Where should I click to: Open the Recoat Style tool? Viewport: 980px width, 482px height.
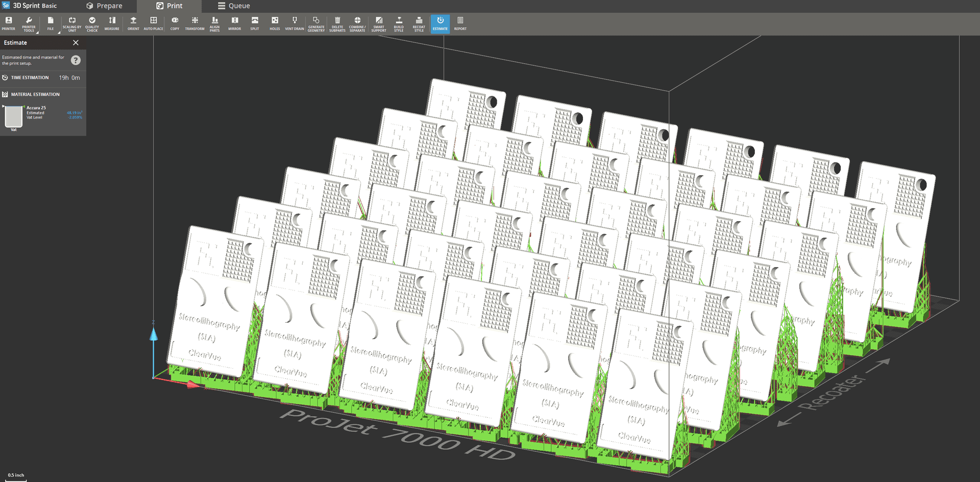click(419, 23)
